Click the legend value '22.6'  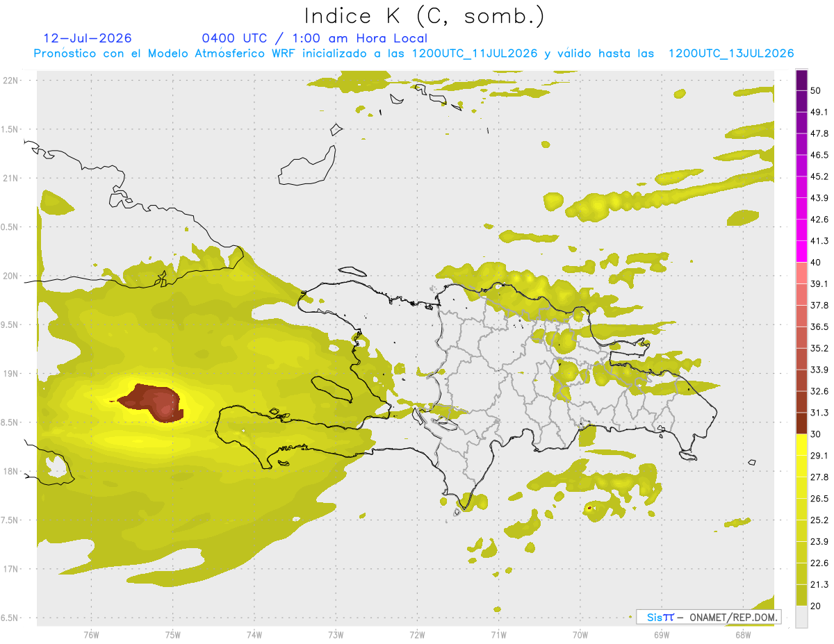point(819,563)
